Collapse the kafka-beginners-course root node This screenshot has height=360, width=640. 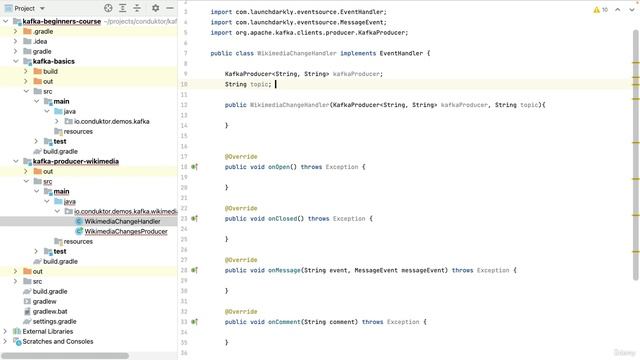coord(6,21)
